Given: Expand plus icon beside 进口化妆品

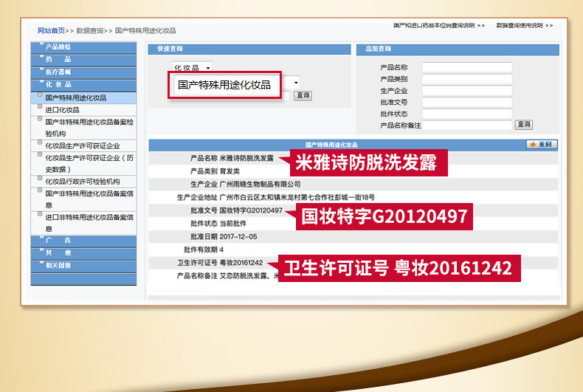Looking at the screenshot, I should point(40,106).
